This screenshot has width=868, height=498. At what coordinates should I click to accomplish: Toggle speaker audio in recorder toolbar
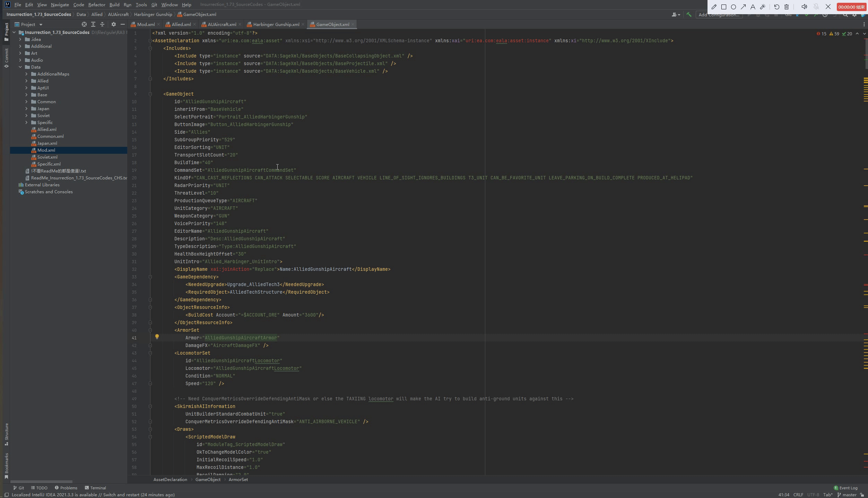point(805,7)
